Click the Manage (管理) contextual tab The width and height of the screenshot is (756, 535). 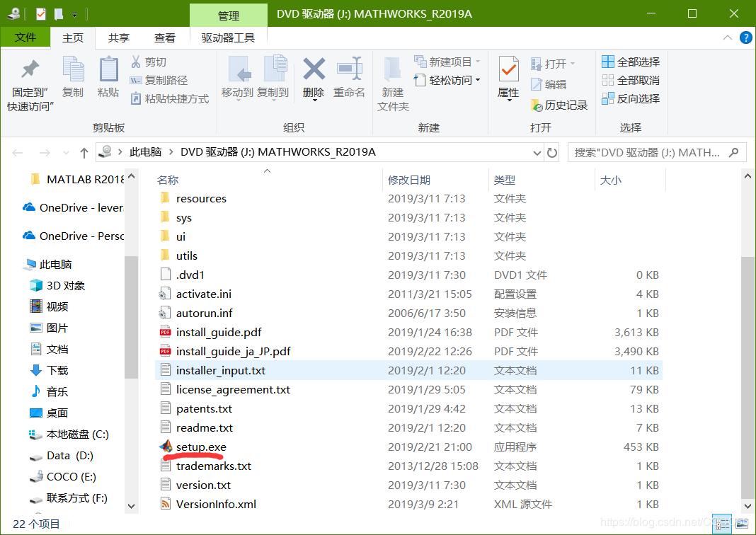pos(229,16)
